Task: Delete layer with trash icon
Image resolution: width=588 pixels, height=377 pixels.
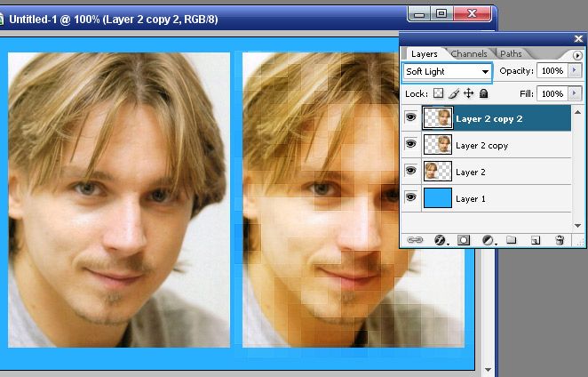Action: point(560,239)
